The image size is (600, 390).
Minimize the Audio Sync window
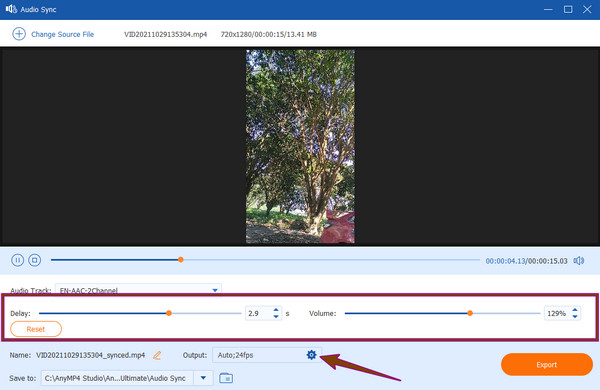548,9
